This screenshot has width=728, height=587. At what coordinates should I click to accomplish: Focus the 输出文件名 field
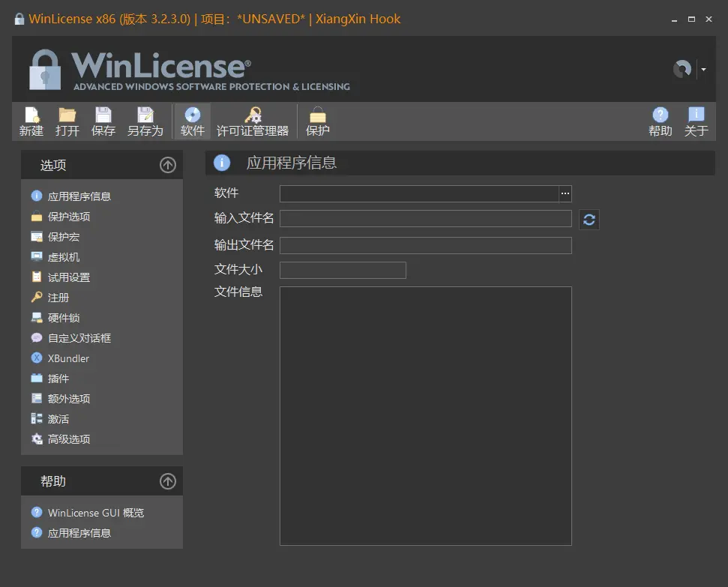pos(426,245)
